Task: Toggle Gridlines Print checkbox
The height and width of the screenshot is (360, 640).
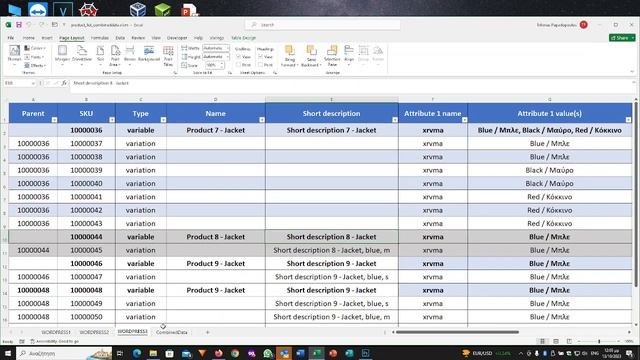Action: tap(238, 65)
